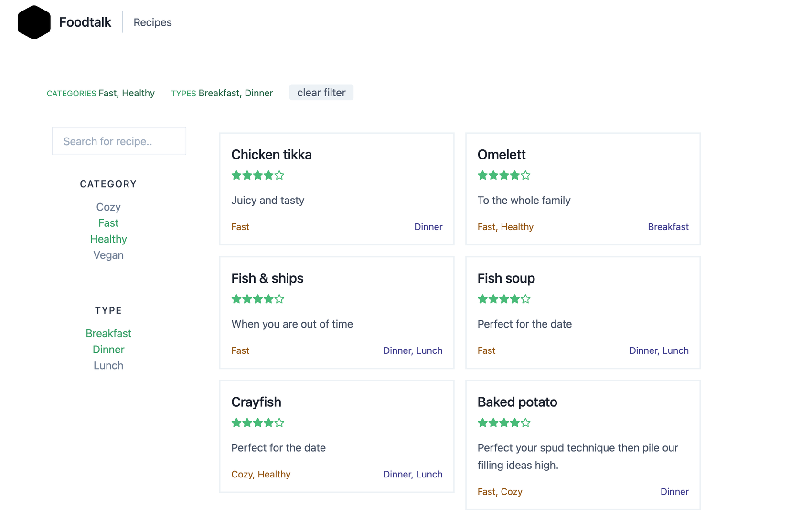Toggle the Cozy category filter
Image resolution: width=812 pixels, height=519 pixels.
tap(108, 207)
